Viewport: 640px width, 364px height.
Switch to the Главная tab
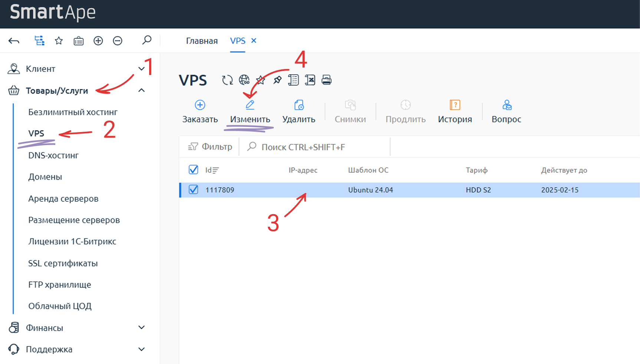point(202,41)
